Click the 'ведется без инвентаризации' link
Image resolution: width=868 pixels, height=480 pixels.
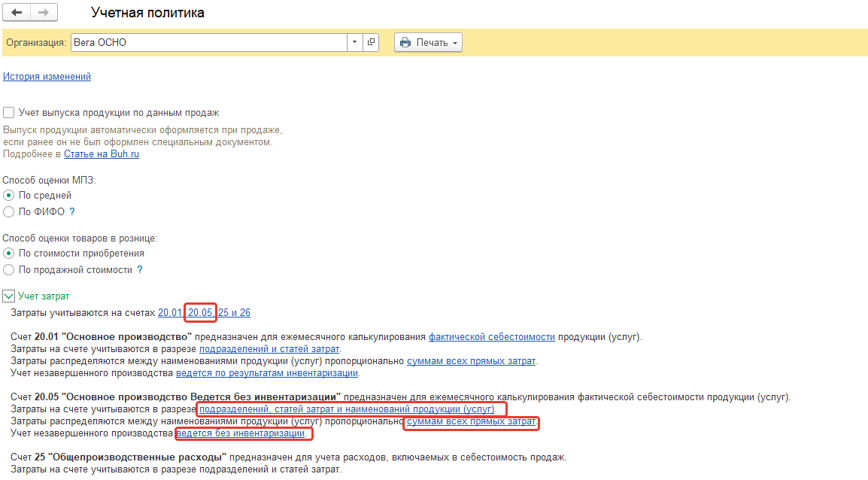coord(241,434)
